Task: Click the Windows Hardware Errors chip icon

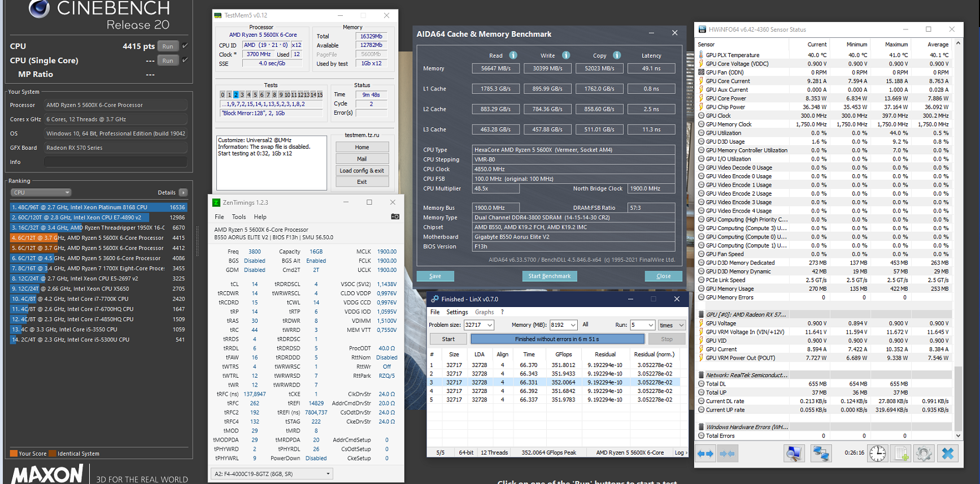Action: 701,427
